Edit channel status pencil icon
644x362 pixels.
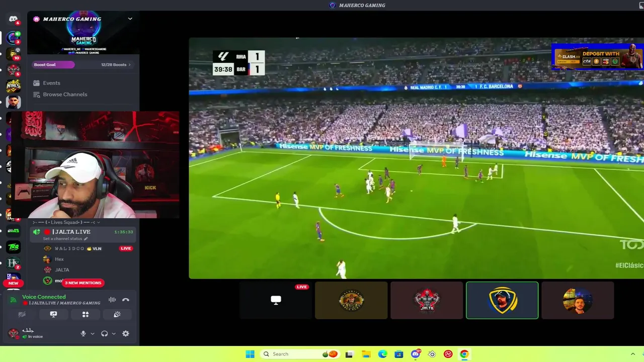click(x=86, y=239)
